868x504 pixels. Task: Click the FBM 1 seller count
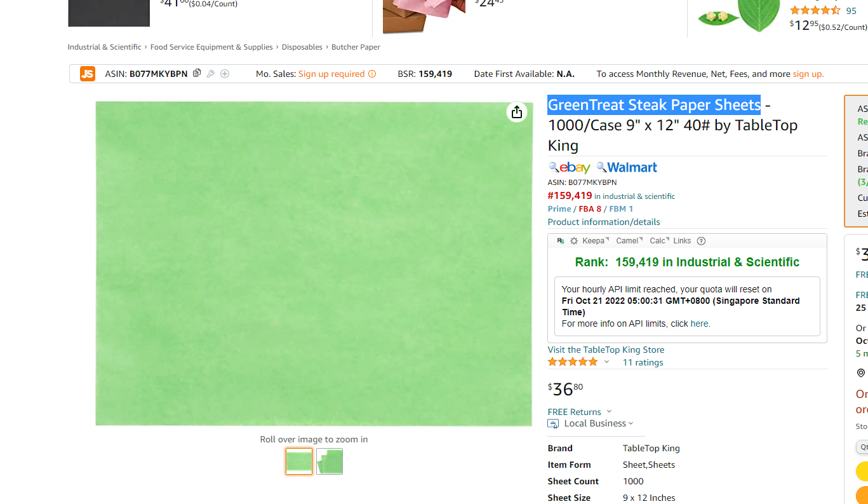621,208
